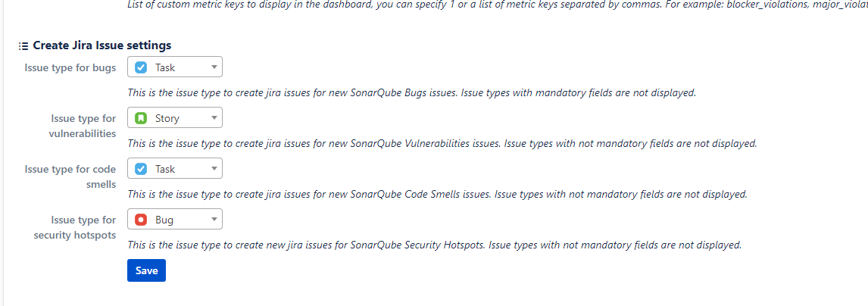Click the blue Task icon in bugs dropdown

tap(141, 67)
